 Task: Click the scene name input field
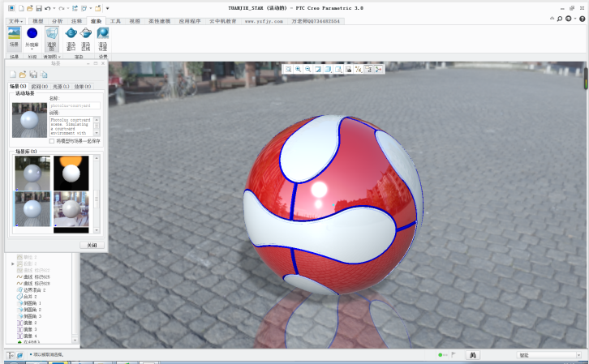coord(75,105)
